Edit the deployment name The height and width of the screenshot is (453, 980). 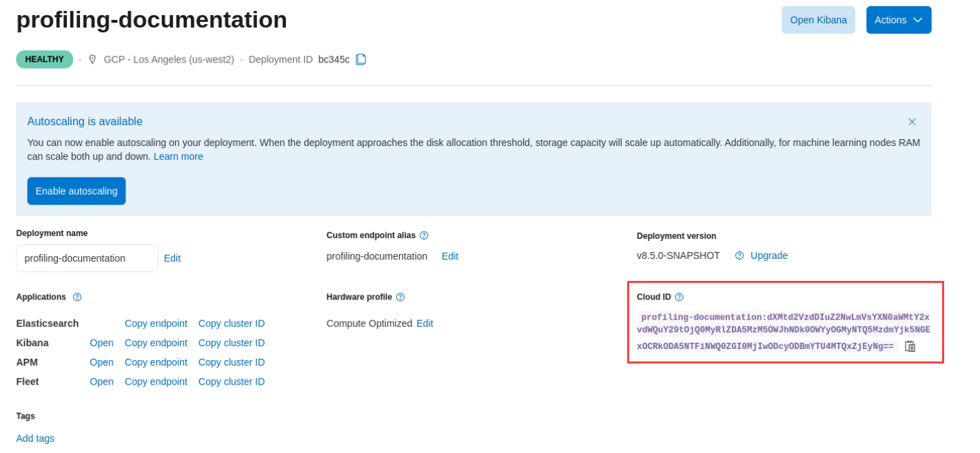(172, 257)
